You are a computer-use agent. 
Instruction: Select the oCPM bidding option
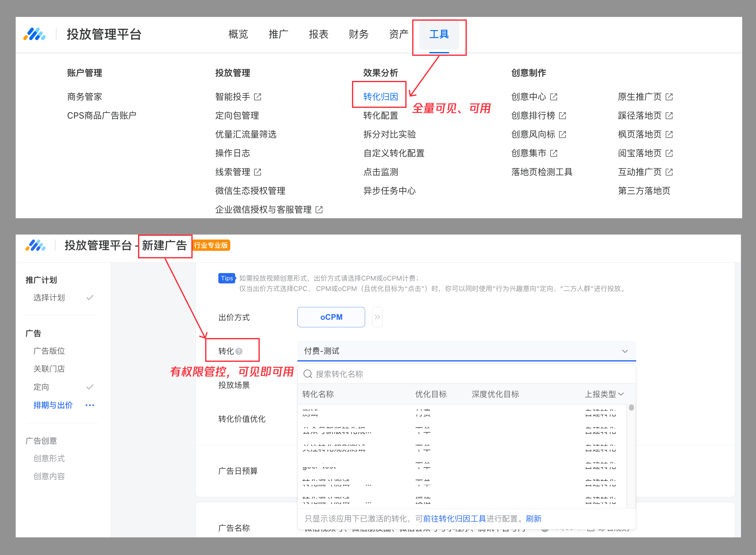331,317
